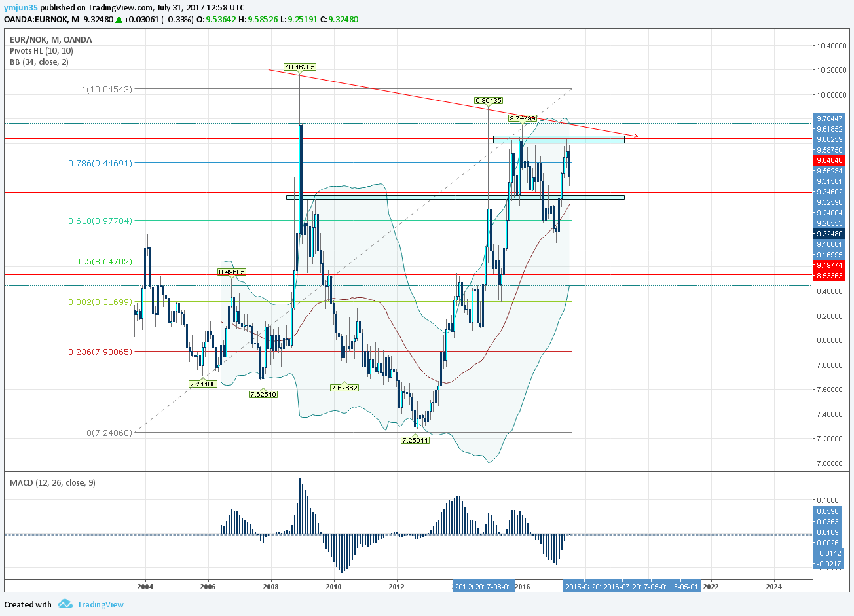Click the 10.40000 price scale label
854x616 pixels.
point(831,46)
